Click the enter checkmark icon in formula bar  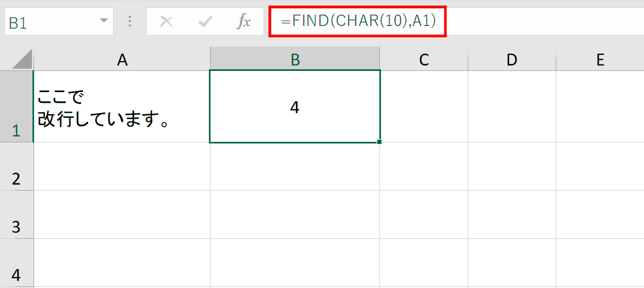pos(205,21)
